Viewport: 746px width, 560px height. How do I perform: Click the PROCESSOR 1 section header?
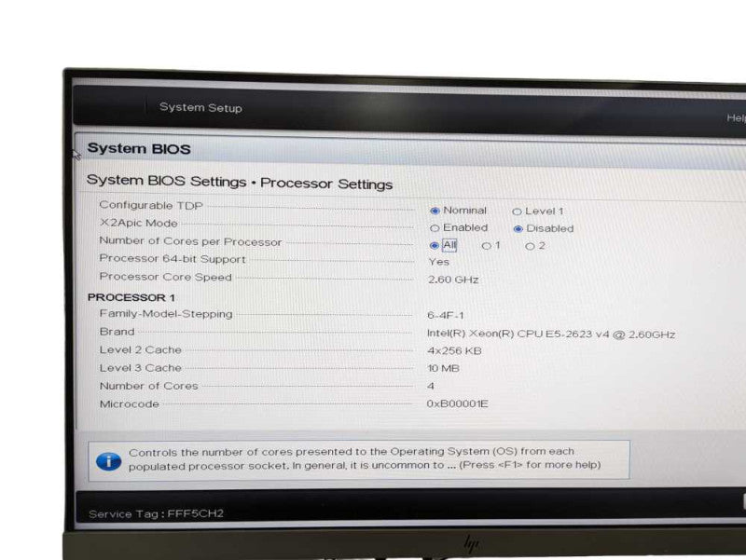(131, 297)
